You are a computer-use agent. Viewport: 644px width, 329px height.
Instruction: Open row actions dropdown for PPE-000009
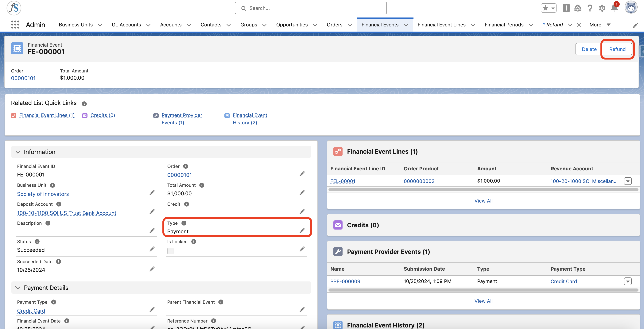(x=628, y=281)
